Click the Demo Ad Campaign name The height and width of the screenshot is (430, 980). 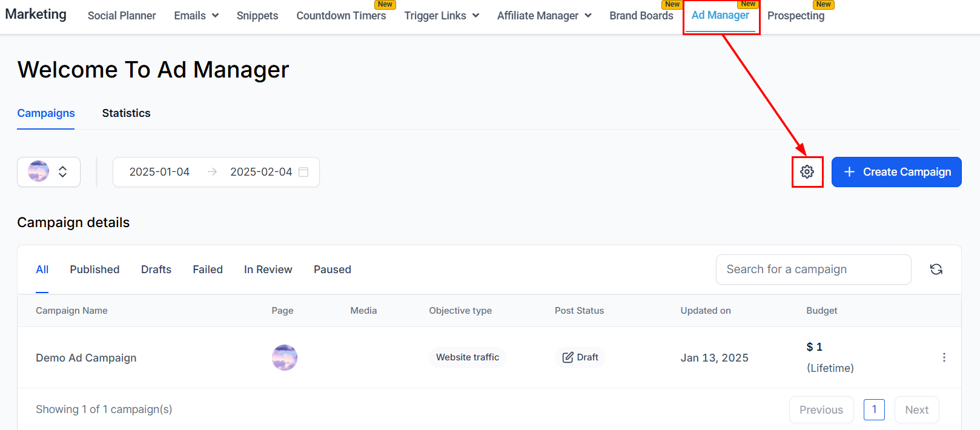click(86, 358)
